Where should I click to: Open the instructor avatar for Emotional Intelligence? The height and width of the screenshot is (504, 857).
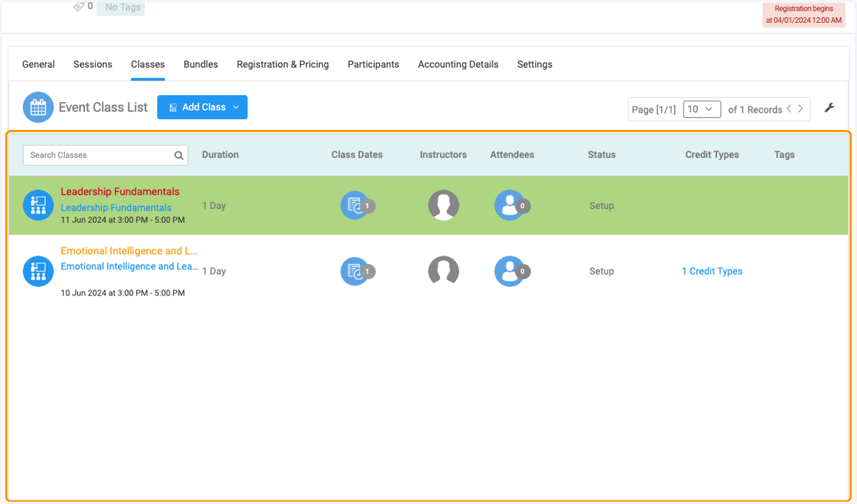[x=443, y=271]
